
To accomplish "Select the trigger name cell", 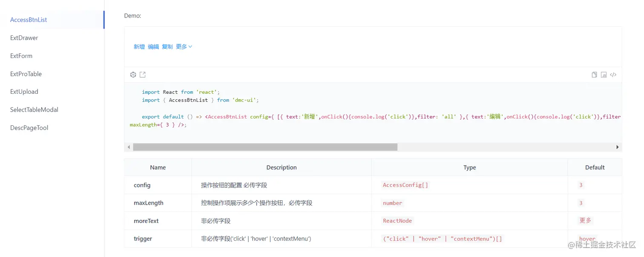I will [158, 239].
